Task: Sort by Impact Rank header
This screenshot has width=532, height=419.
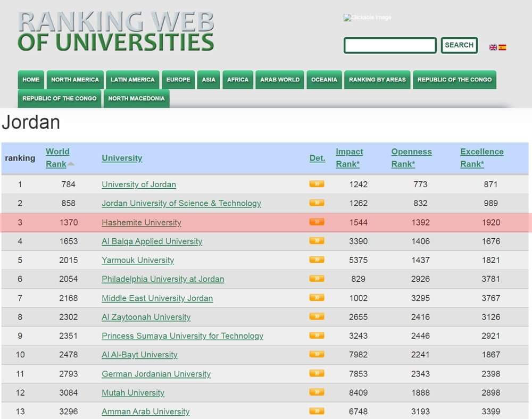Action: (349, 158)
